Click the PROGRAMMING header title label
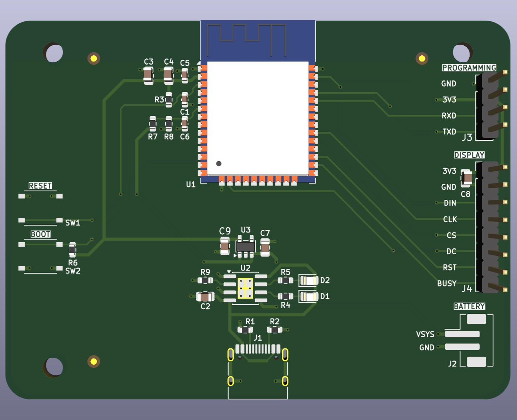This screenshot has width=517, height=420. tap(469, 68)
